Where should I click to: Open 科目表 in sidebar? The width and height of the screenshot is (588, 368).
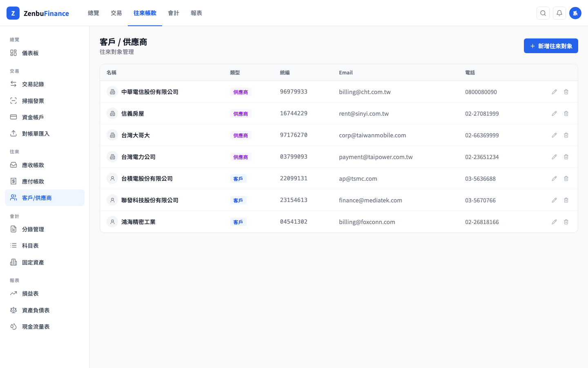[45, 246]
